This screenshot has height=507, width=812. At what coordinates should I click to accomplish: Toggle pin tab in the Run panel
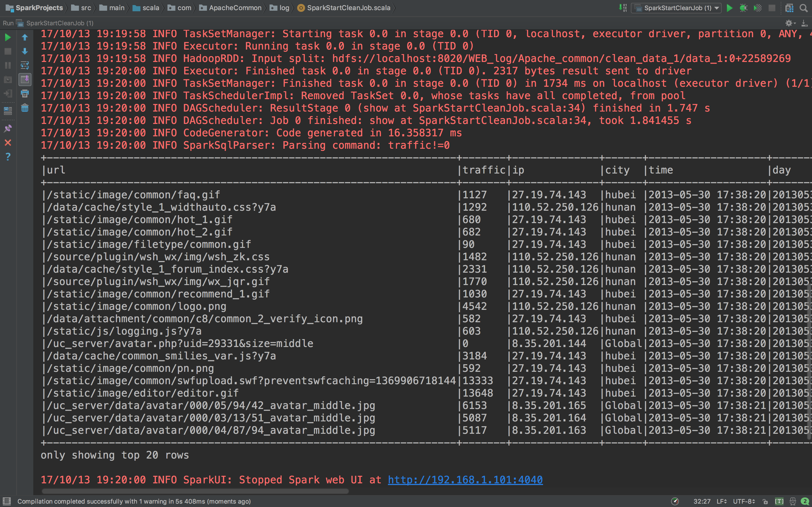coord(8,128)
